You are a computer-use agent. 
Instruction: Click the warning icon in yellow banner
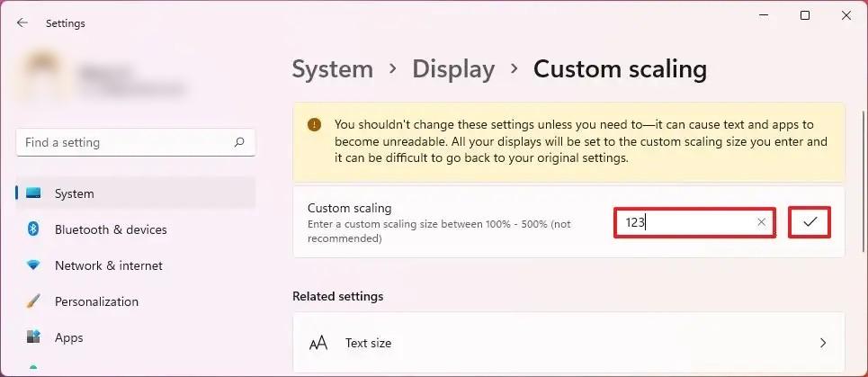[314, 125]
